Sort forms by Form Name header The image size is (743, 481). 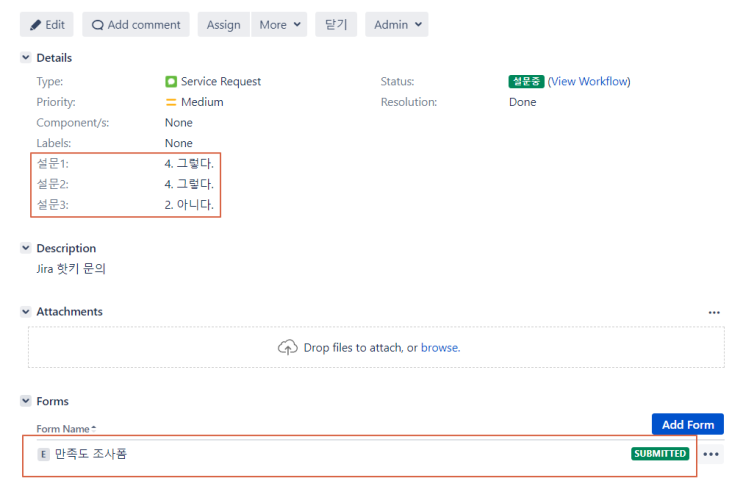(x=66, y=429)
